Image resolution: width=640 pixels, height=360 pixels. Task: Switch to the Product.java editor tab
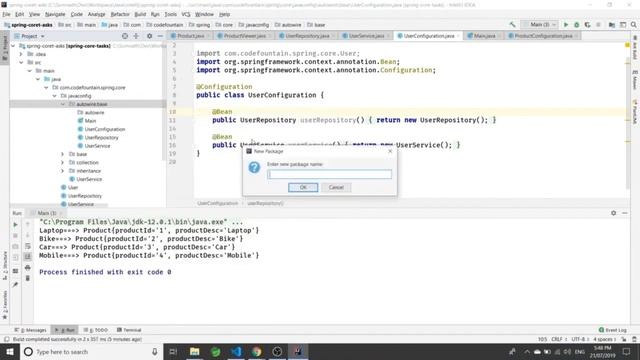(x=191, y=36)
